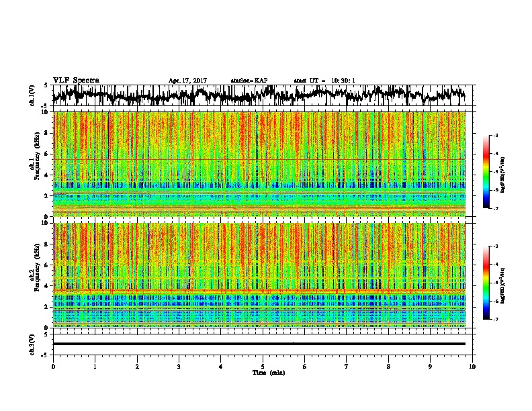Select the "start UT = 10:30:1" text
The image size is (532, 411).
pos(324,81)
